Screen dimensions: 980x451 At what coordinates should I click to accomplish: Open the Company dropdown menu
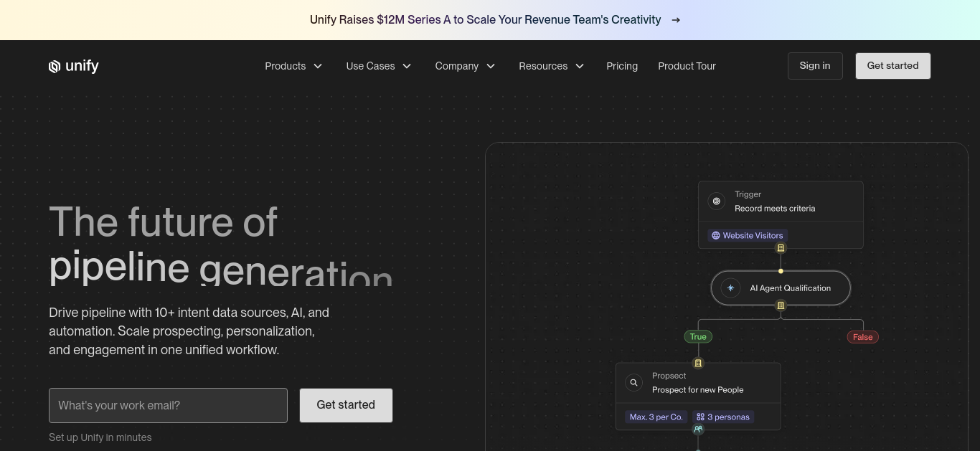pyautogui.click(x=465, y=66)
